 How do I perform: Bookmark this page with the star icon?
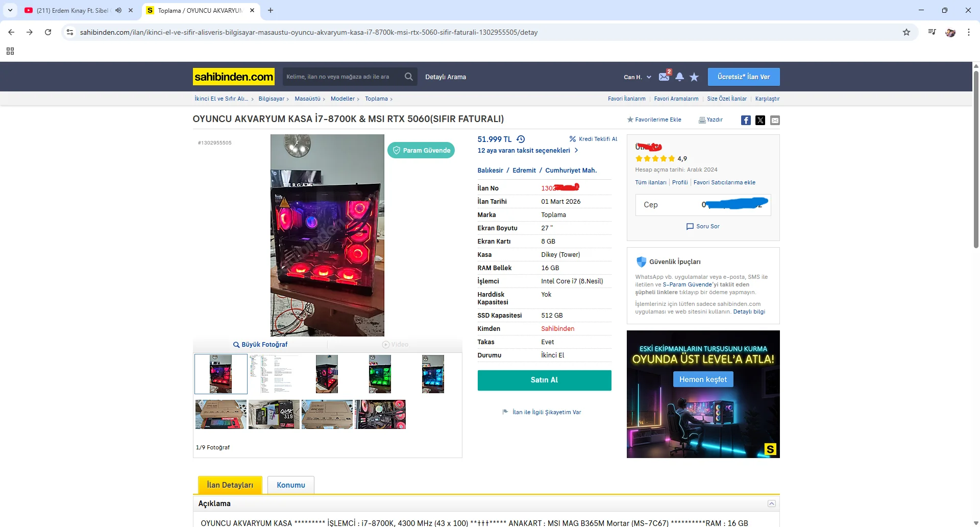(x=906, y=32)
